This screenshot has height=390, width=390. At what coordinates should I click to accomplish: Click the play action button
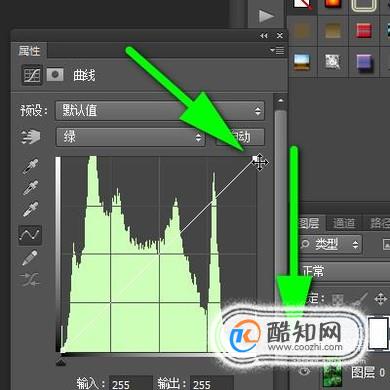266,16
